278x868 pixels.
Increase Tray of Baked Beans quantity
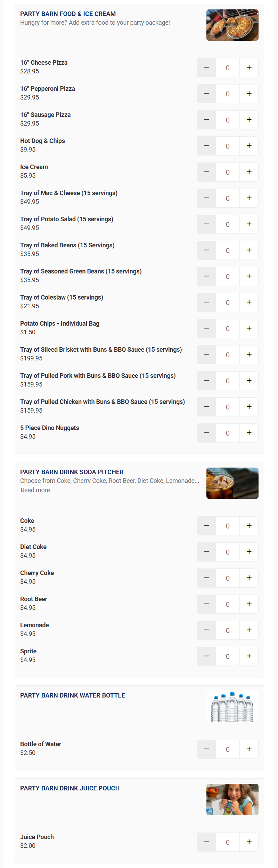(x=249, y=250)
